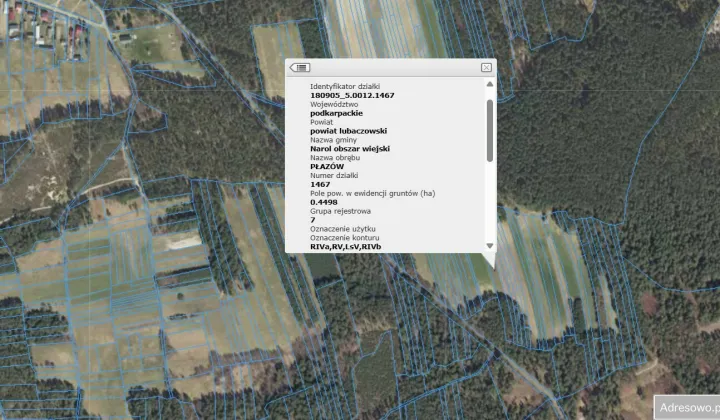Click the precinct name PŁAZÓW
The image size is (720, 420).
click(x=327, y=167)
